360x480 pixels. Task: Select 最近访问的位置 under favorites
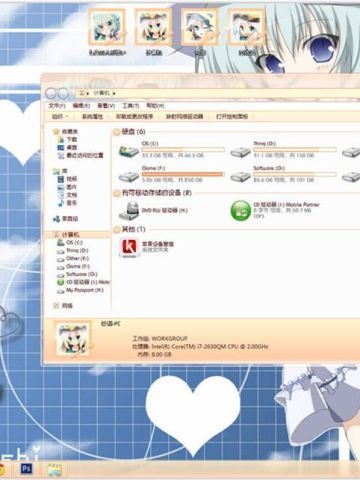click(81, 155)
